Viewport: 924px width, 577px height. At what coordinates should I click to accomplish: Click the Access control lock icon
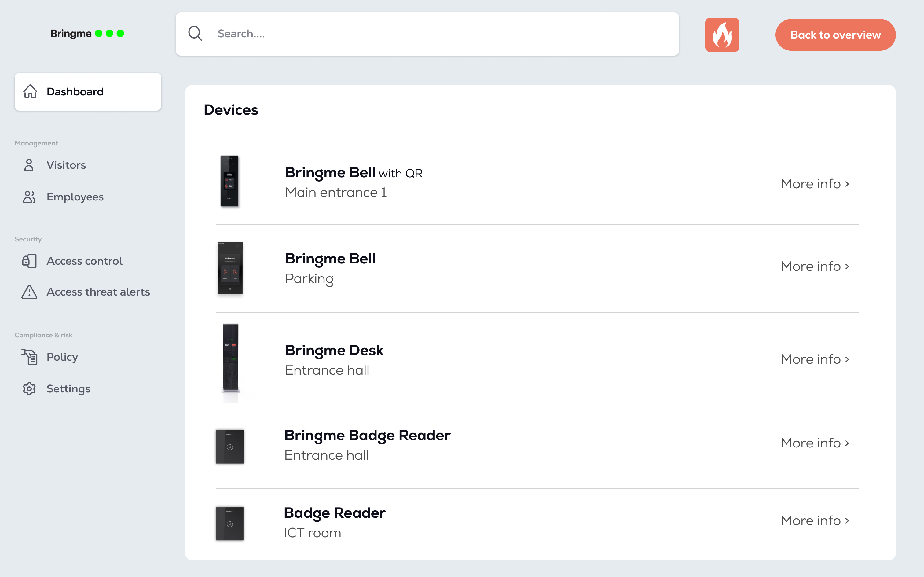[29, 261]
